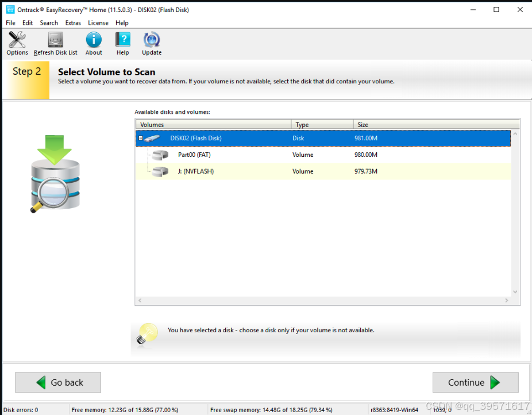Click the DISK02 flash drive icon
This screenshot has height=415, width=532.
pyautogui.click(x=152, y=138)
